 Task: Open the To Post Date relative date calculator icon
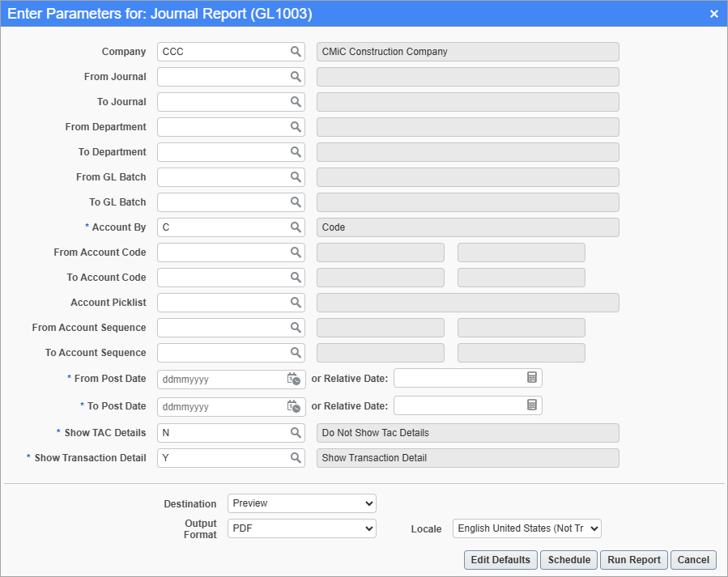coord(533,406)
